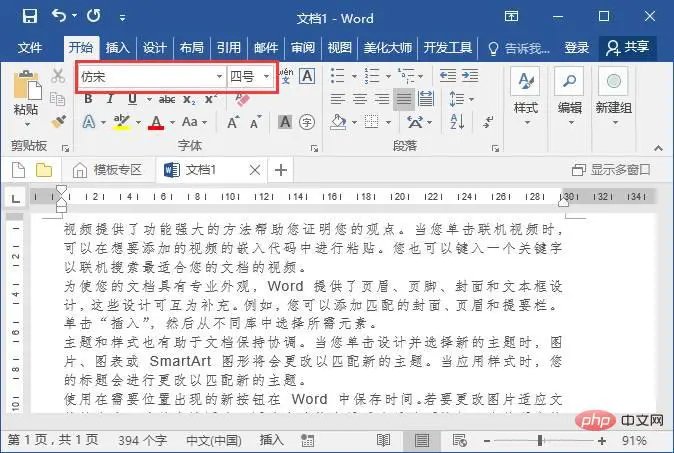The width and height of the screenshot is (674, 453).
Task: Toggle superscript x² formatting
Action: tap(211, 99)
